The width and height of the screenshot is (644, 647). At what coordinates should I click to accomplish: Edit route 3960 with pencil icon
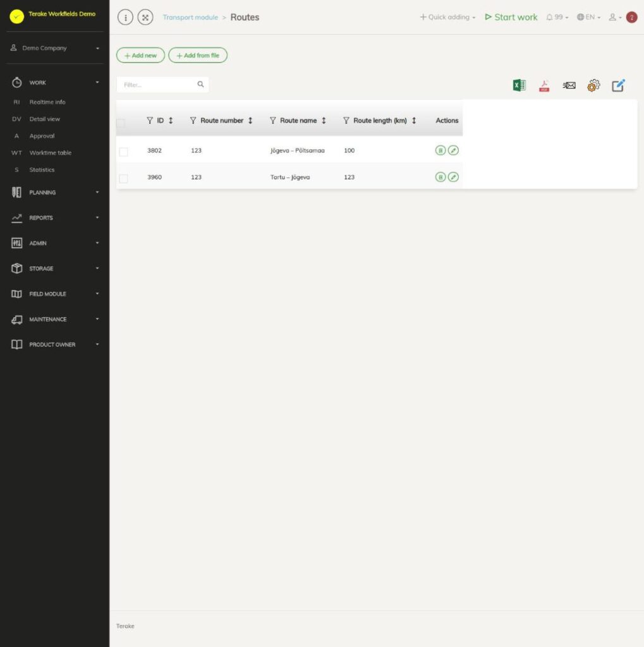(453, 177)
